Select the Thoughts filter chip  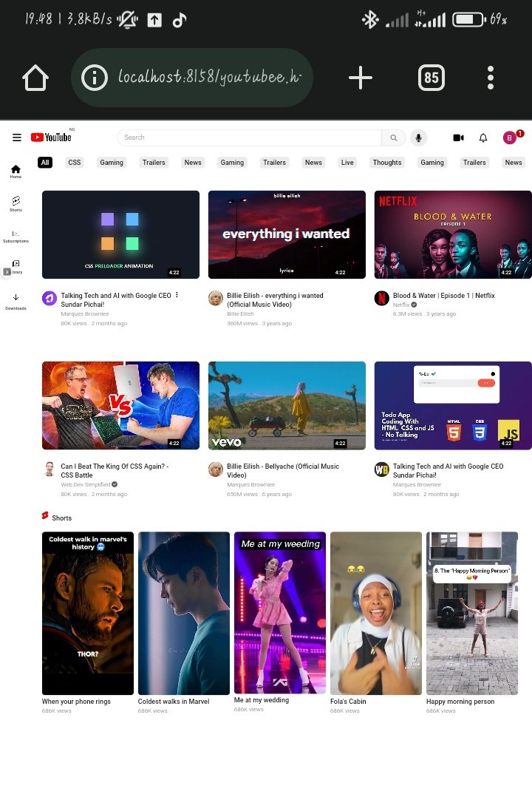tap(387, 163)
